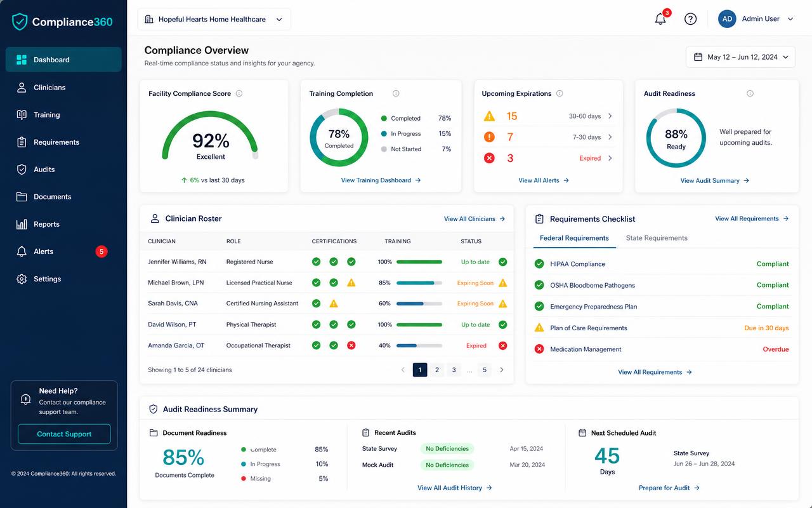812x508 pixels.
Task: Open View Training Dashboard link
Action: click(381, 180)
